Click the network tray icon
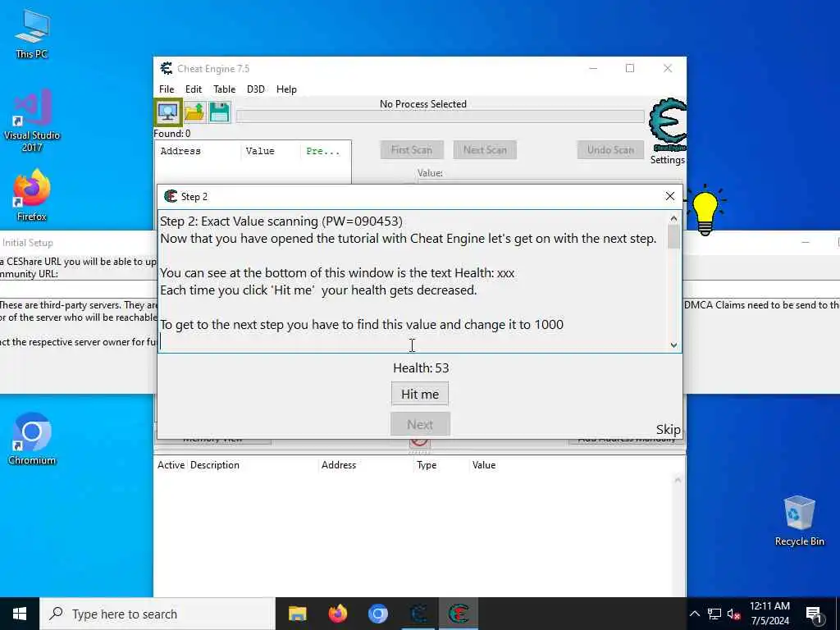This screenshot has height=630, width=840. [x=714, y=614]
